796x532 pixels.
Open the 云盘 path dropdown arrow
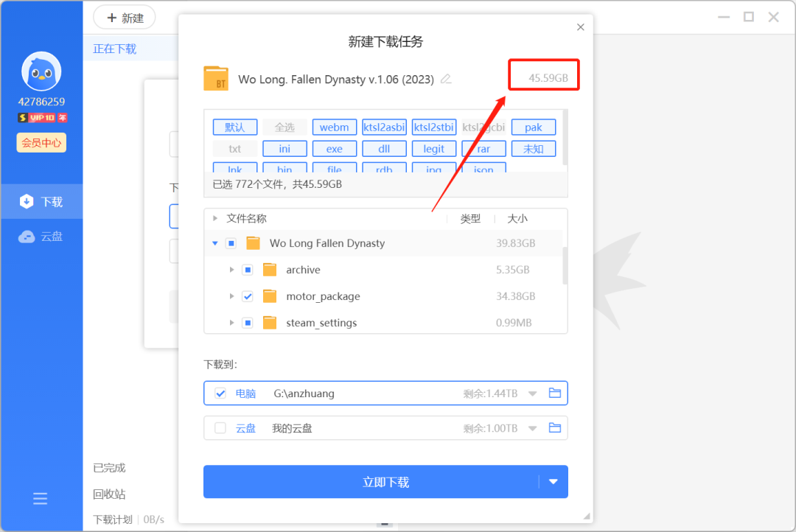coord(533,428)
